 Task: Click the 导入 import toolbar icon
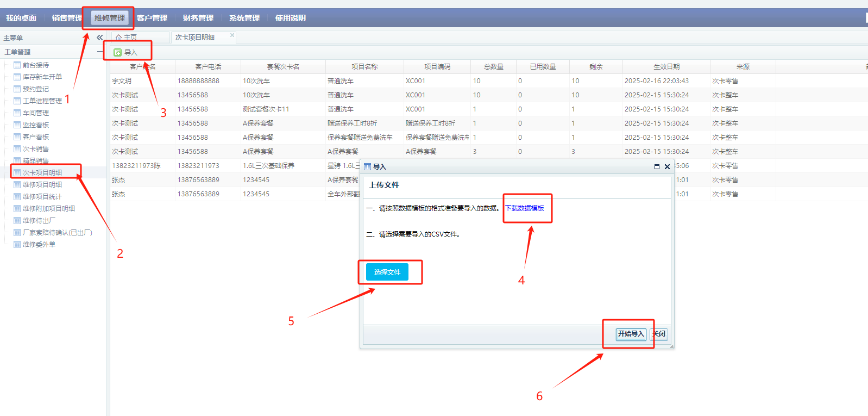point(117,53)
